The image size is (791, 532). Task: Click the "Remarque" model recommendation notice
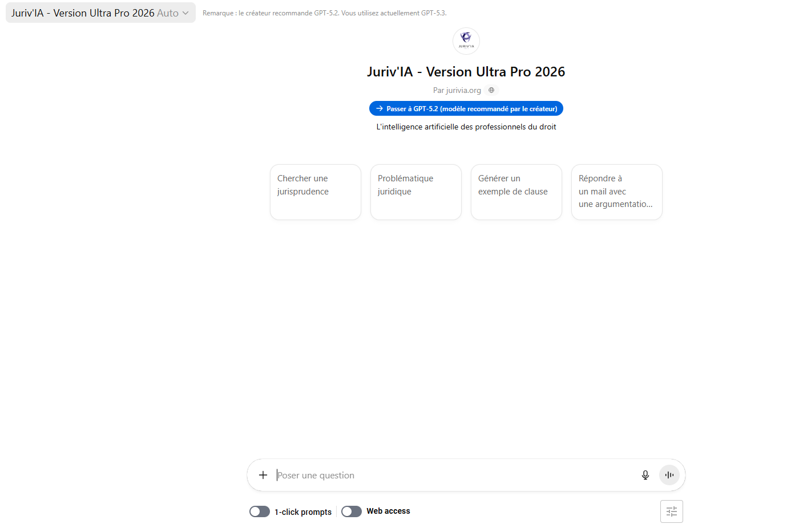click(x=324, y=13)
